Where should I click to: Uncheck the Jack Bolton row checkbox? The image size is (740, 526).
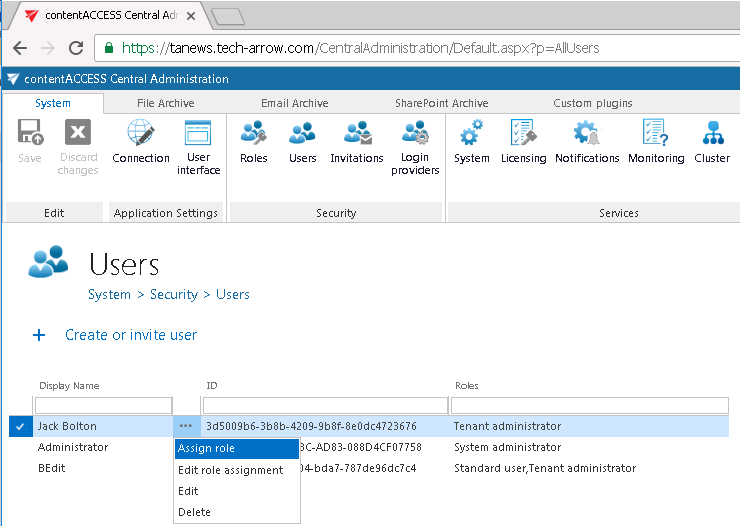[19, 426]
